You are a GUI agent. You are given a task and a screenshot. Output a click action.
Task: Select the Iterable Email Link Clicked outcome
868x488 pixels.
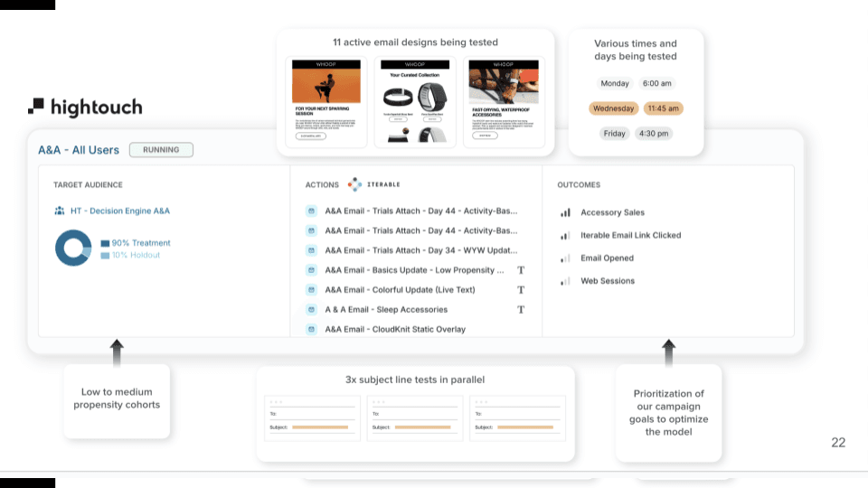tap(630, 235)
